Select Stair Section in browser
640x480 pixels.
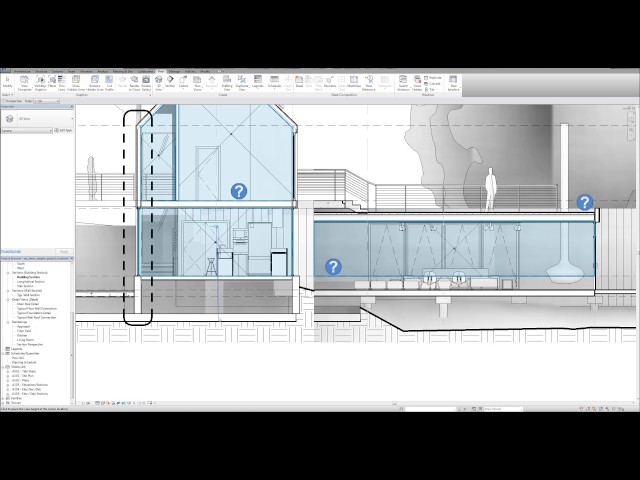[x=25, y=286]
